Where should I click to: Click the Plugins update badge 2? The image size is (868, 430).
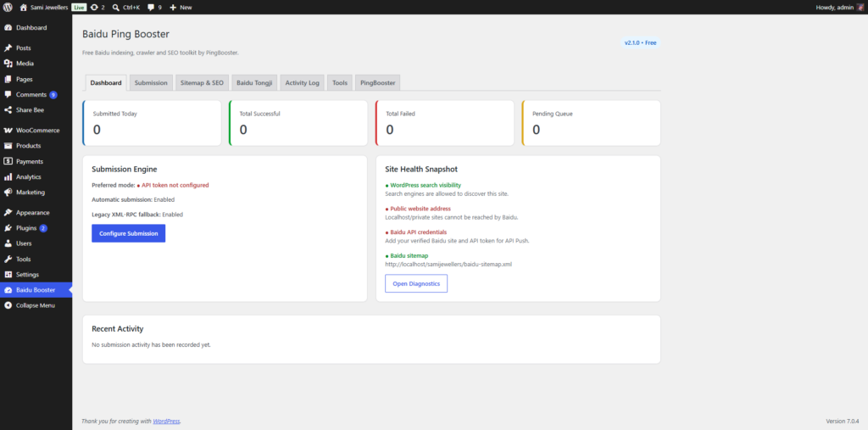coord(43,228)
